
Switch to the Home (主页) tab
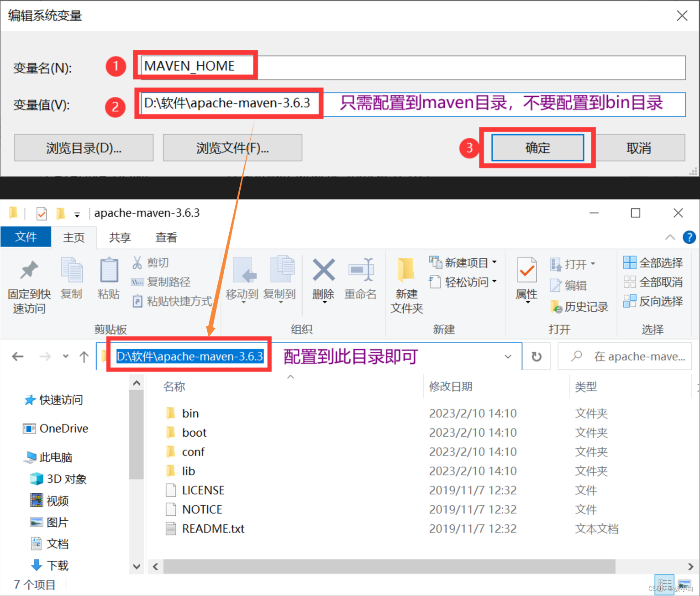pos(74,237)
